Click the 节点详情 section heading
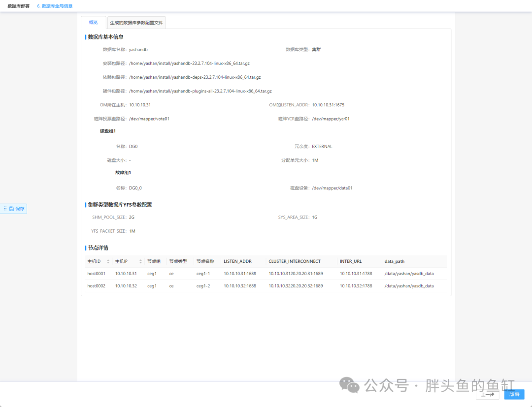 (98, 248)
